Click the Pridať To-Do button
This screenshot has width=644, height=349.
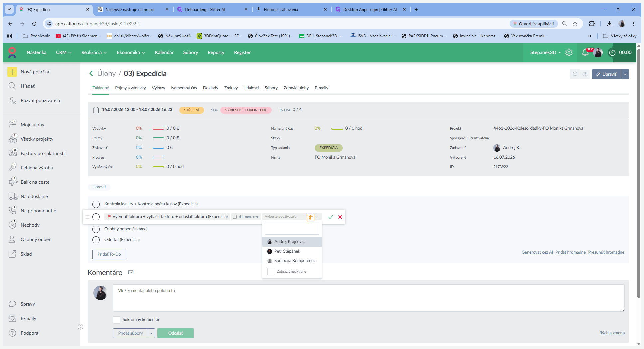(x=109, y=254)
